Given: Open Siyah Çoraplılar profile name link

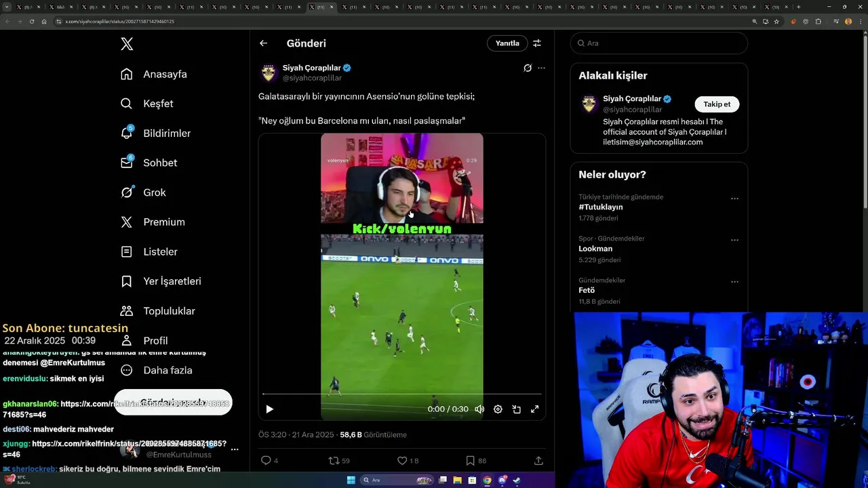Looking at the screenshot, I should (x=312, y=68).
